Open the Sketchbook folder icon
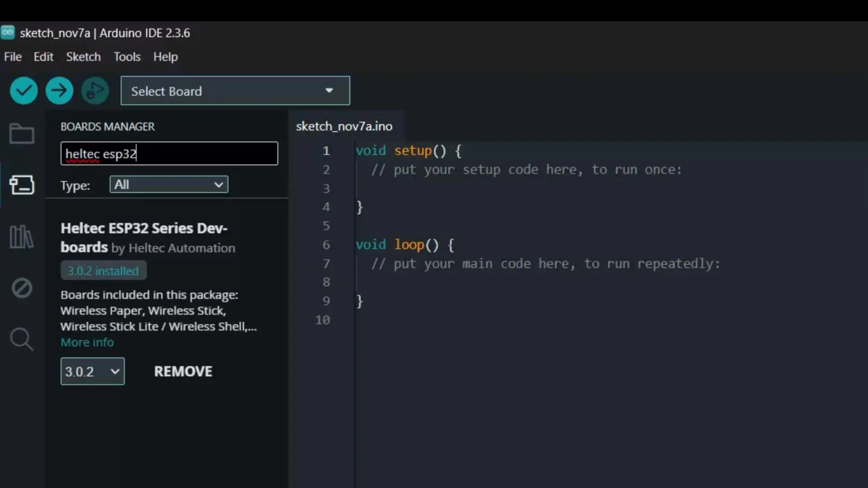This screenshot has width=868, height=488. coord(22,134)
